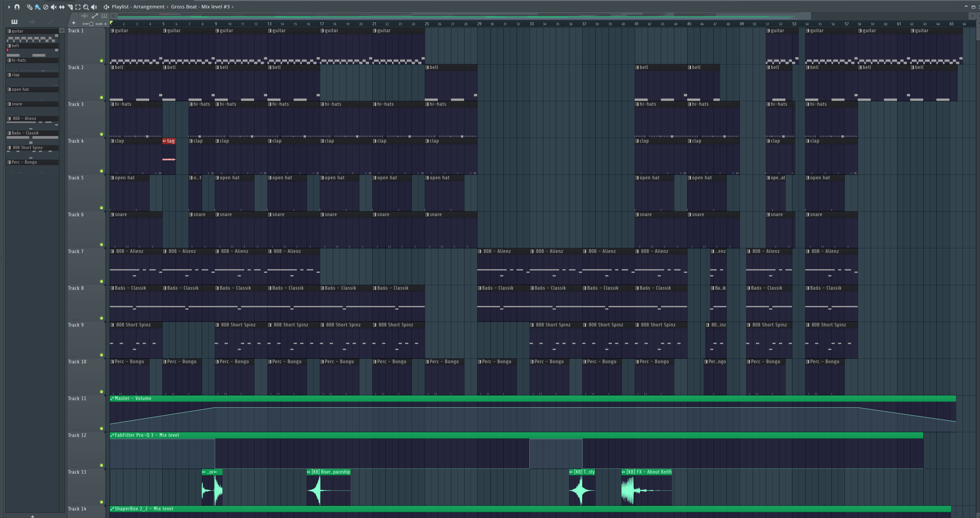Select the Paint brush tool
This screenshot has height=518, width=980.
click(x=38, y=7)
